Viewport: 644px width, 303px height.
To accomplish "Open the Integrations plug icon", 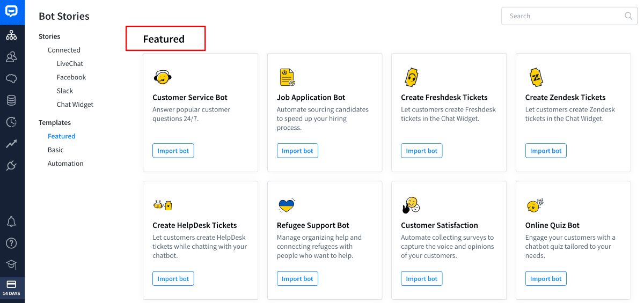I will click(x=11, y=166).
